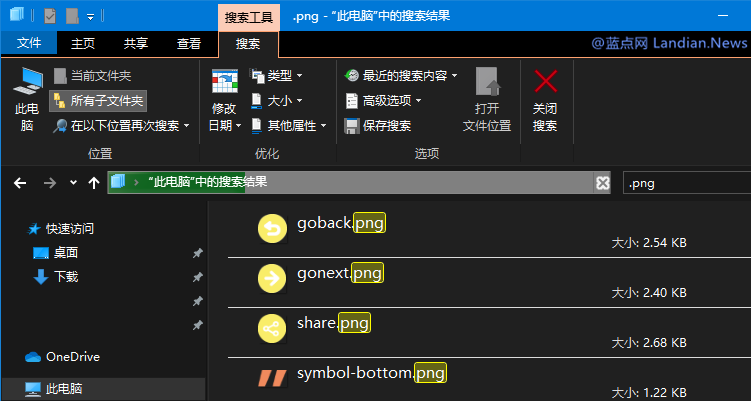Click the 打开文件位置 icon

click(487, 84)
